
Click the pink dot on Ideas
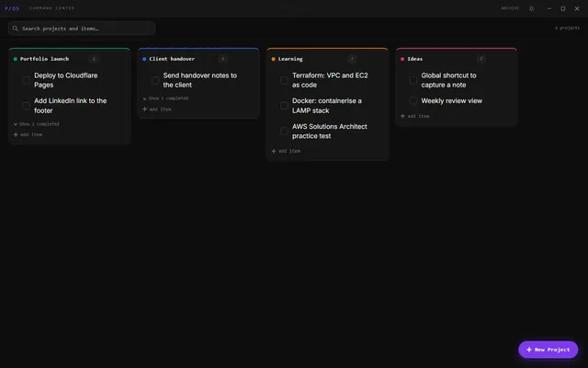[x=402, y=59]
